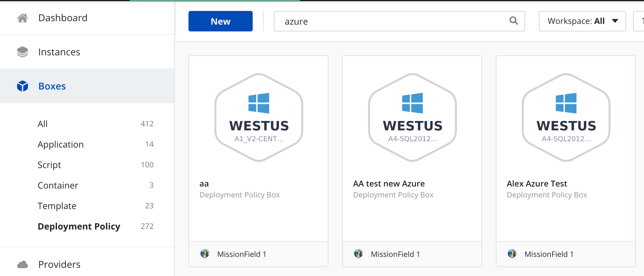Image resolution: width=644 pixels, height=276 pixels.
Task: Click the Dashboard home icon
Action: 23,18
